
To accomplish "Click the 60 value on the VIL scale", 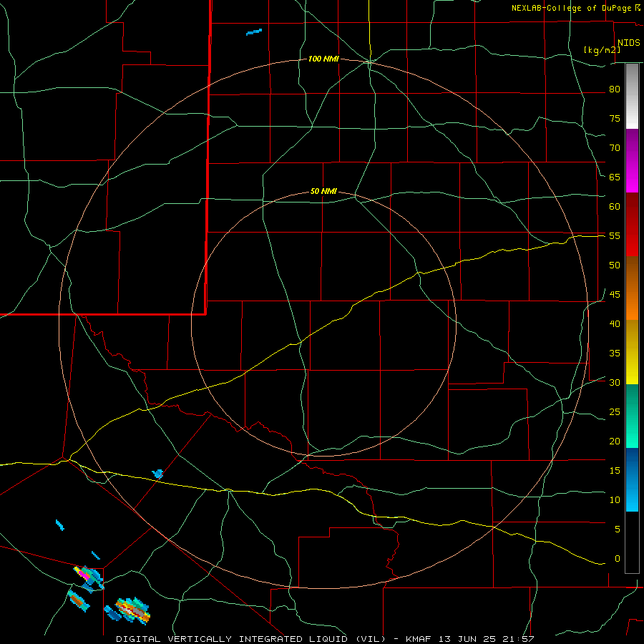I will point(615,206).
